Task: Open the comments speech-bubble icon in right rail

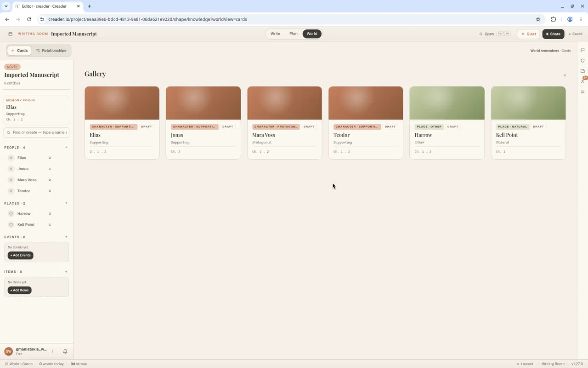Action: (x=582, y=50)
